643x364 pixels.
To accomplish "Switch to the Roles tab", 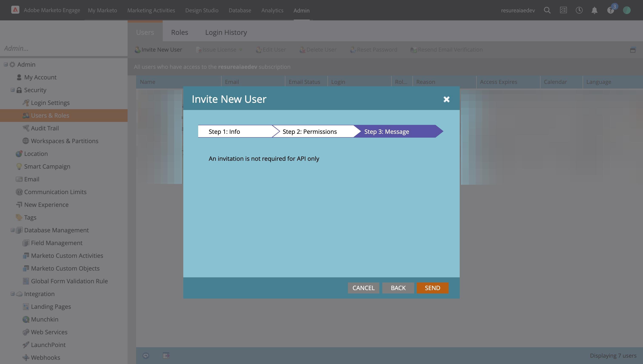I will [179, 32].
